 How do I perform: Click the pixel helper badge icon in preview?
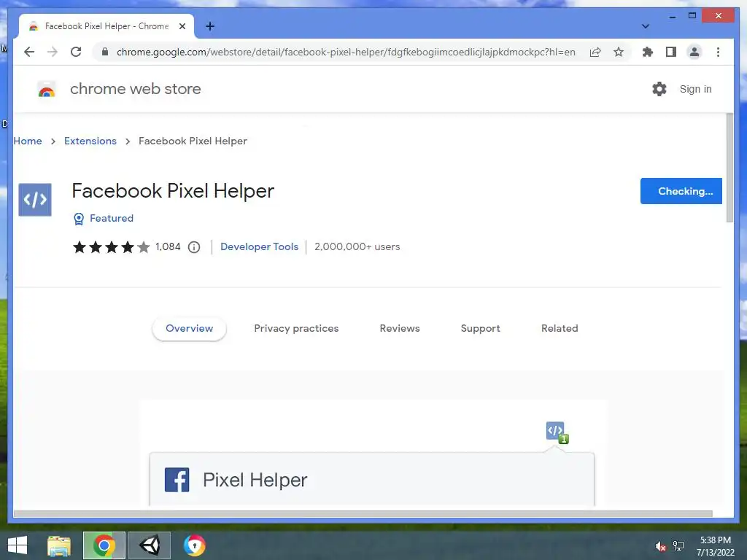tap(557, 432)
